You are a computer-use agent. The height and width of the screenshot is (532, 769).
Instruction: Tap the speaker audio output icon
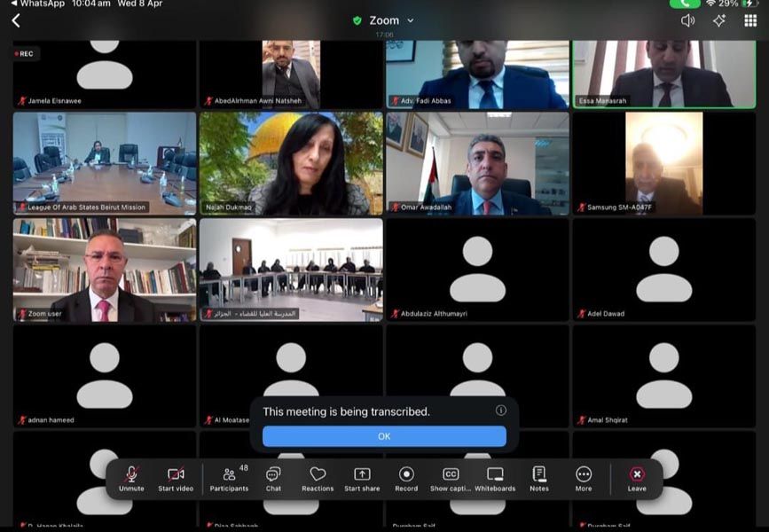(687, 20)
